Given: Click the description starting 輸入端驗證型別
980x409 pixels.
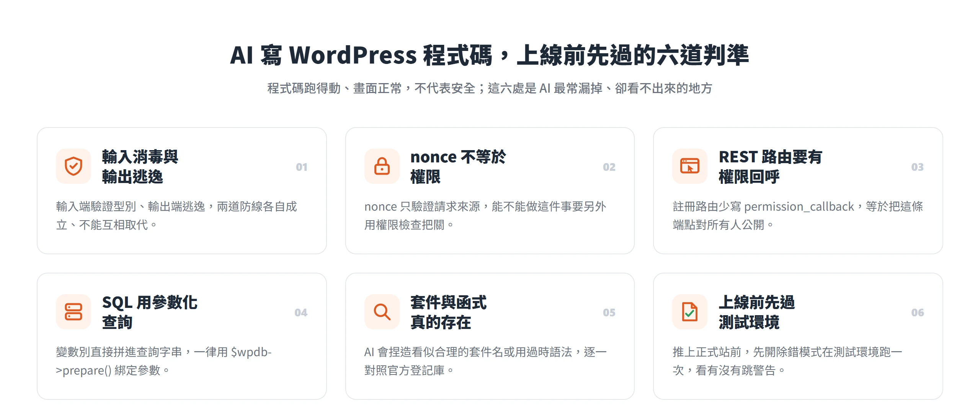Looking at the screenshot, I should coord(176,216).
